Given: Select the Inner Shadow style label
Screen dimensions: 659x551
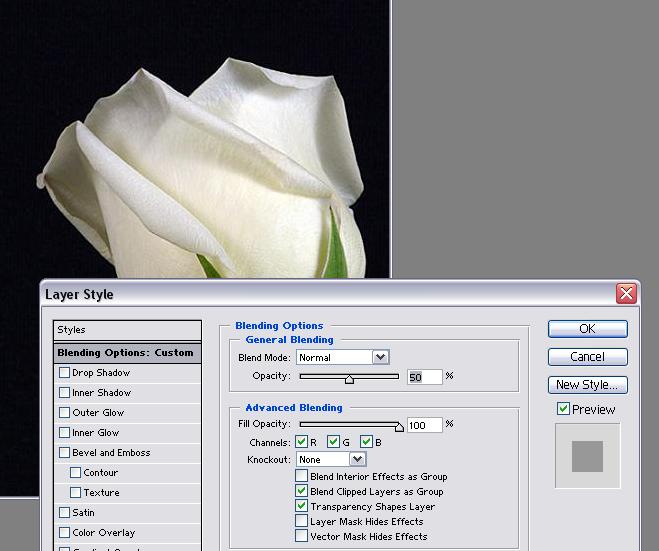Looking at the screenshot, I should click(102, 393).
